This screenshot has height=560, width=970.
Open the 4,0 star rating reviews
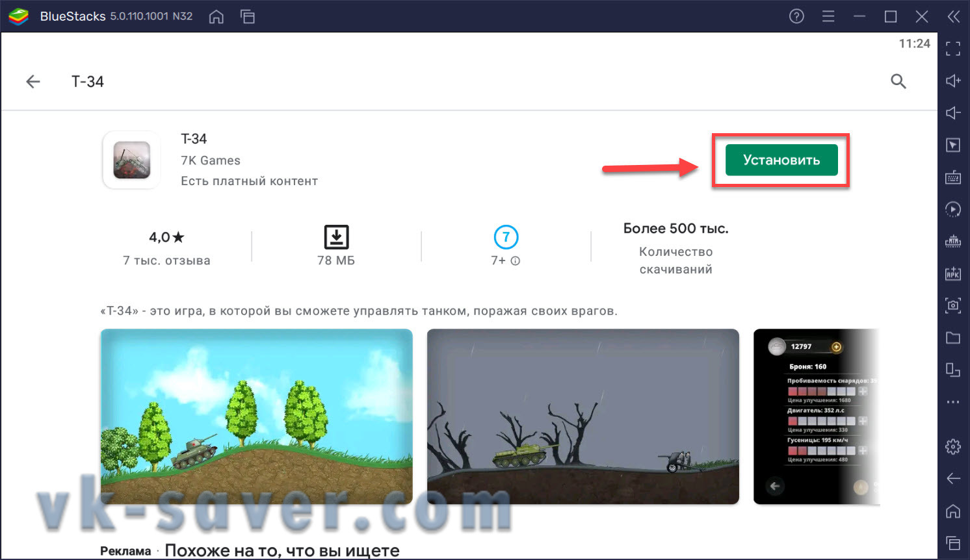[166, 237]
